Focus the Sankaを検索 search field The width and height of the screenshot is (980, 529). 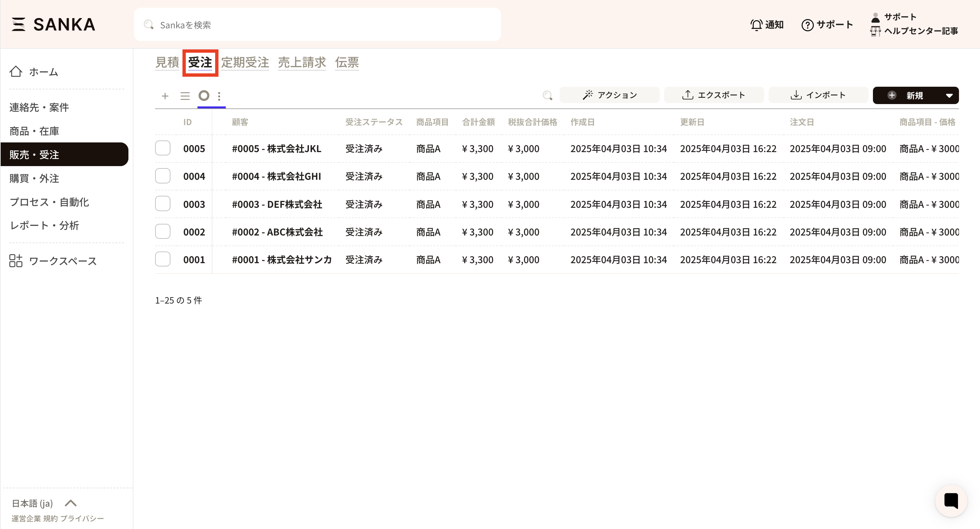coord(317,25)
